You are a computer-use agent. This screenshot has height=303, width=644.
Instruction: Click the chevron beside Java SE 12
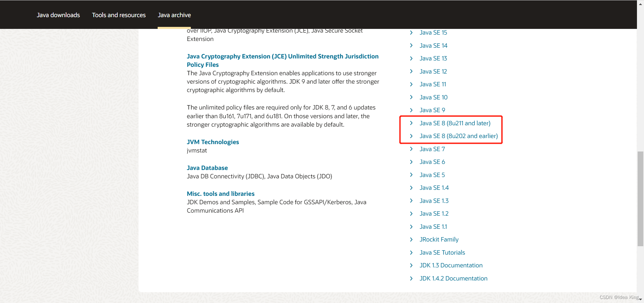pyautogui.click(x=411, y=72)
